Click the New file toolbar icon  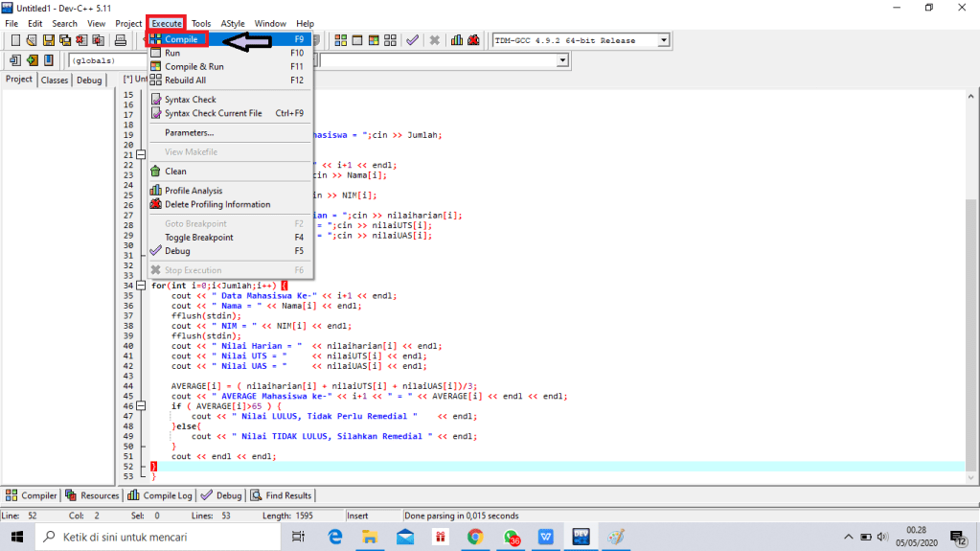coord(15,40)
